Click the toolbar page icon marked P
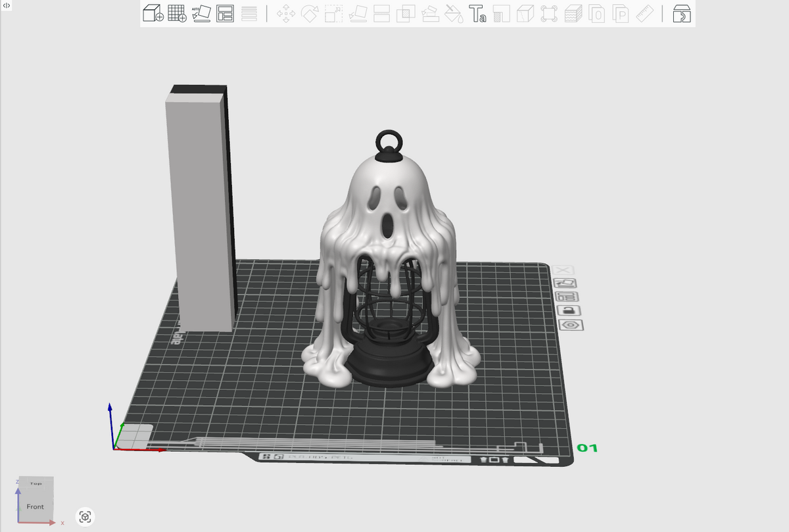Screen dimensions: 789x532 (x=620, y=14)
